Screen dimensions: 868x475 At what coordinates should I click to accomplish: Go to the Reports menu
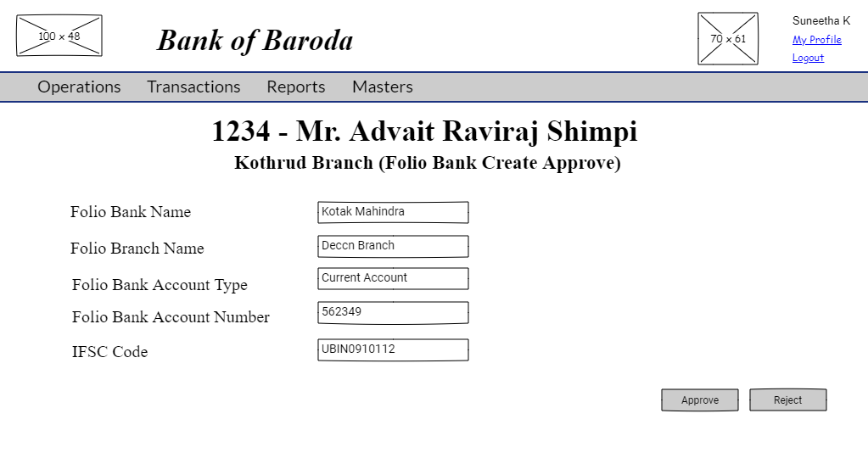pos(295,87)
